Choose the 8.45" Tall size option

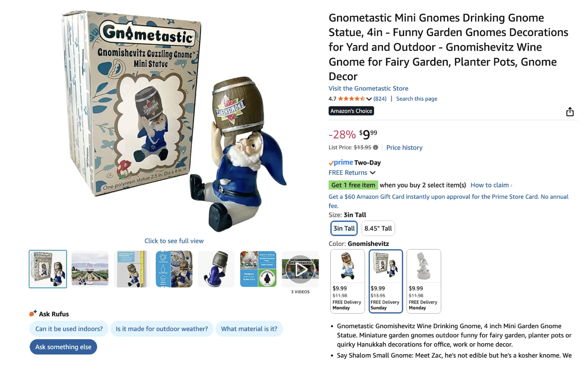(378, 228)
